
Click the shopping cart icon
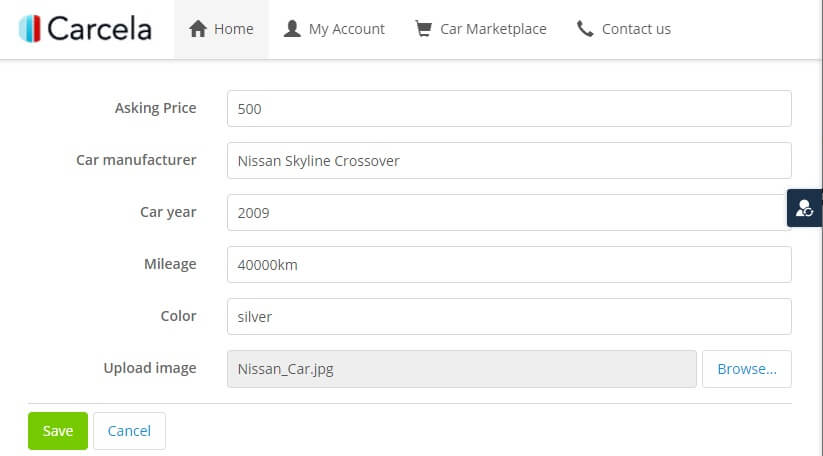pos(424,29)
